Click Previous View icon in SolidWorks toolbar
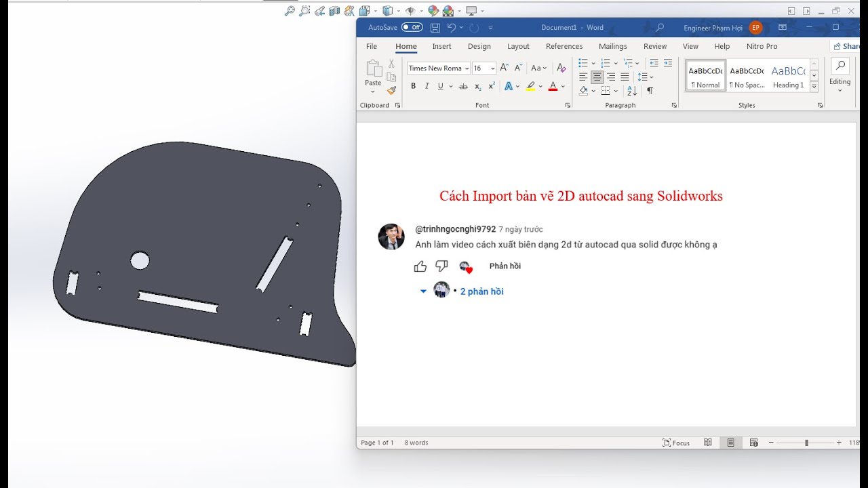Screen dimensions: 868x488 coord(319,11)
